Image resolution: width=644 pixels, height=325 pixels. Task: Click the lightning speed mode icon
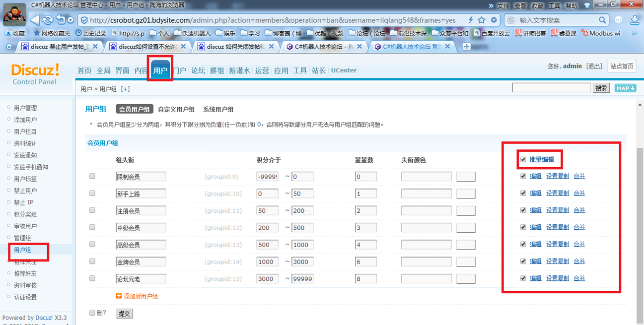point(471,20)
